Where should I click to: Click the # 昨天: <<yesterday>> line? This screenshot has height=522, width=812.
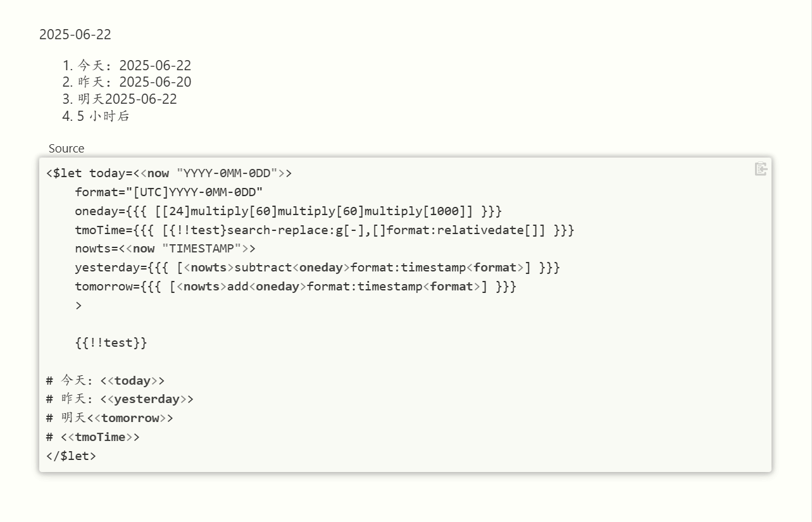pyautogui.click(x=120, y=399)
